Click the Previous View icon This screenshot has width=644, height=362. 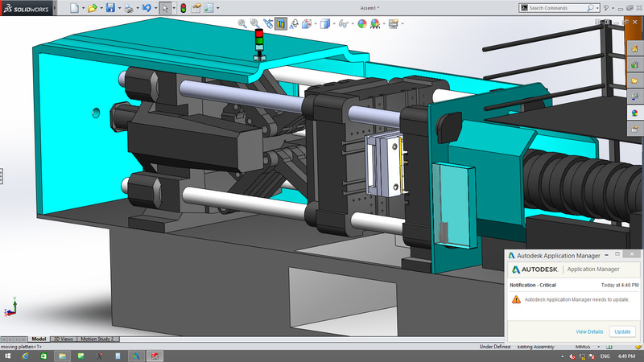tap(268, 24)
